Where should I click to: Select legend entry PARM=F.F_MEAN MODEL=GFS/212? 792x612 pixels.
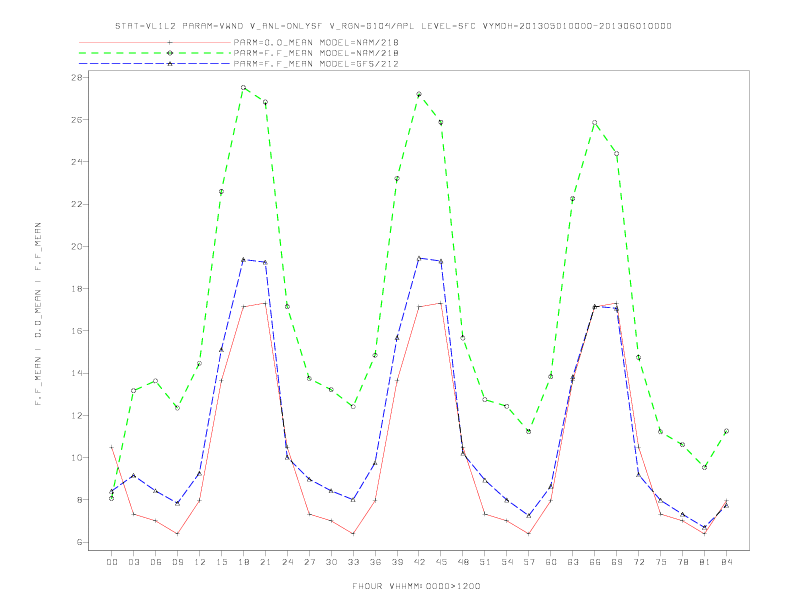pos(316,64)
